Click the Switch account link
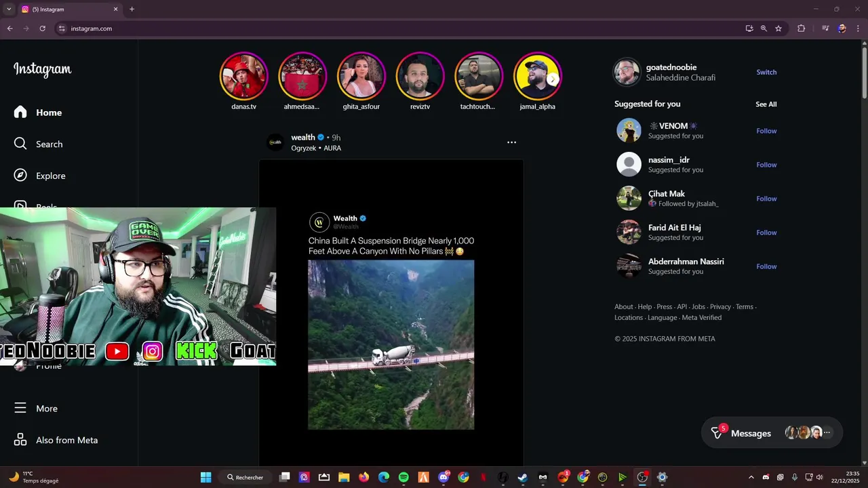Viewport: 868px width, 488px height. point(766,72)
